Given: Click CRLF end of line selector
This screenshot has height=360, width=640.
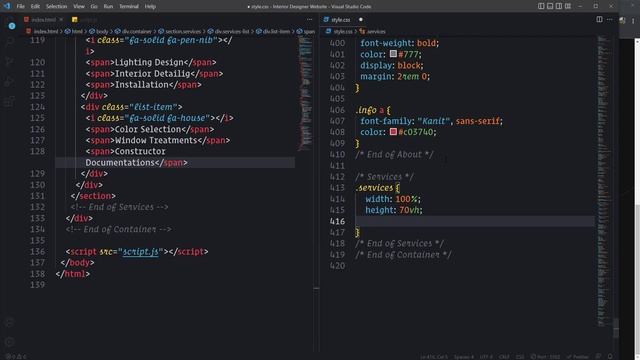Looking at the screenshot, I should click(x=504, y=357).
